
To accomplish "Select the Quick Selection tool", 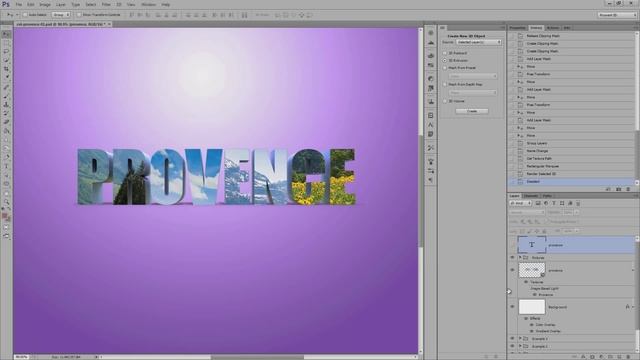I will (6, 60).
